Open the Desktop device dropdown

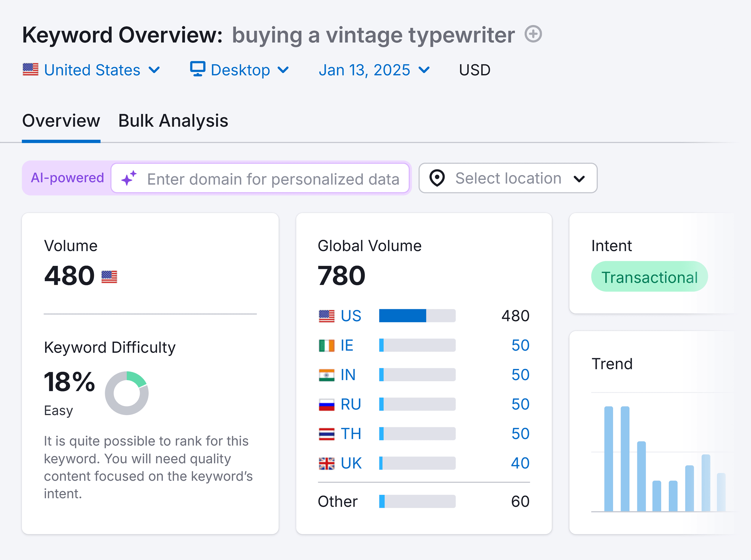(239, 70)
